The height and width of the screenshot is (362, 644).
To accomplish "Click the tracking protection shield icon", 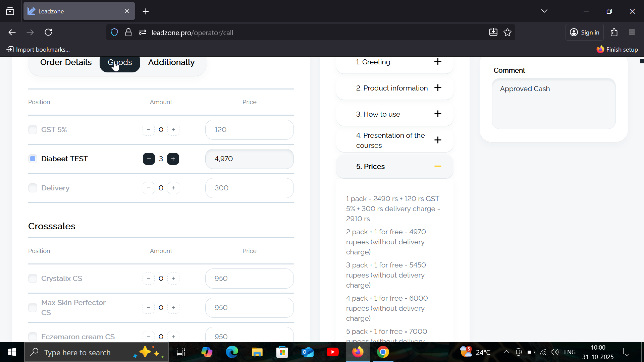I will [x=114, y=33].
